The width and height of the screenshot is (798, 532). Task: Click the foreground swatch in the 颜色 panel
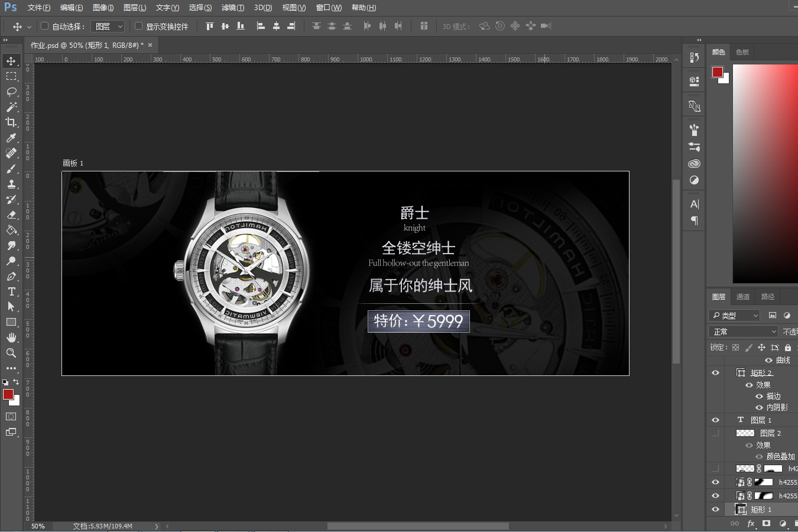(x=717, y=72)
